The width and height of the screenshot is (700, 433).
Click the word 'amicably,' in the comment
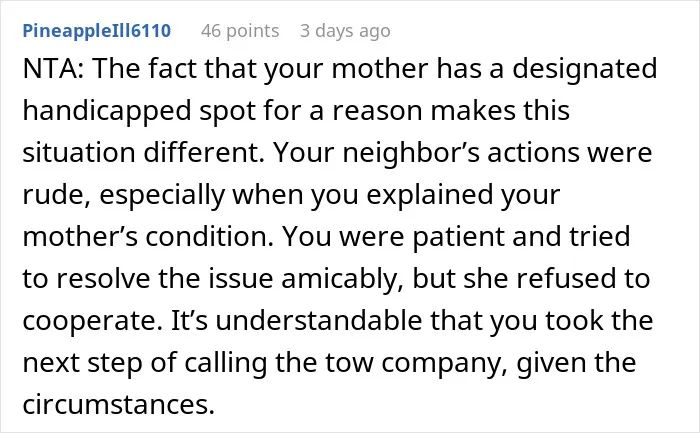coord(342,279)
